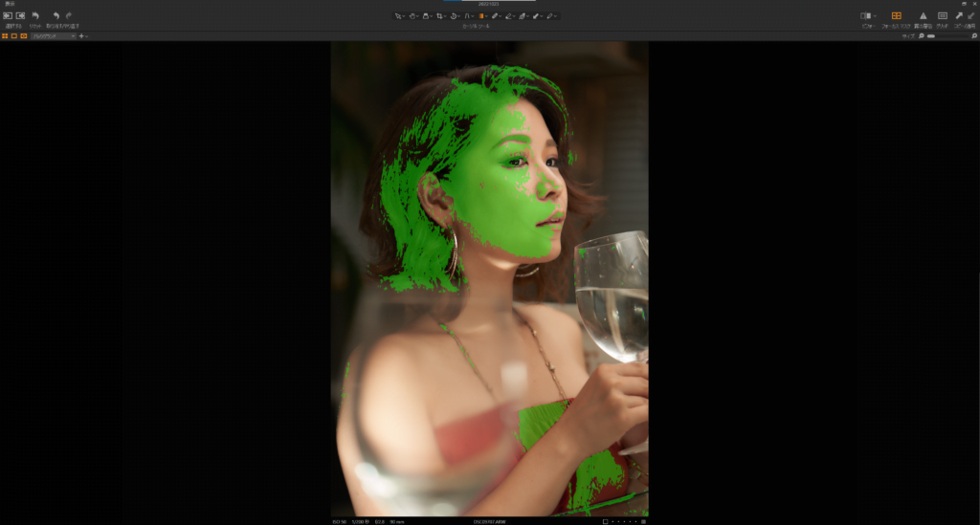The image size is (980, 525).
Task: Select the rotate tool in toolbar
Action: (x=455, y=15)
